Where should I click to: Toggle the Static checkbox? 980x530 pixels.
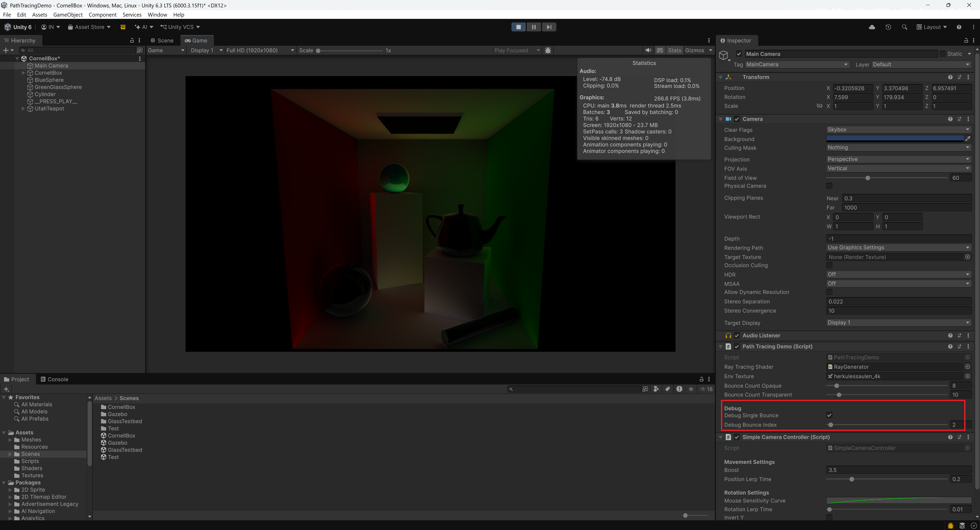click(x=942, y=54)
